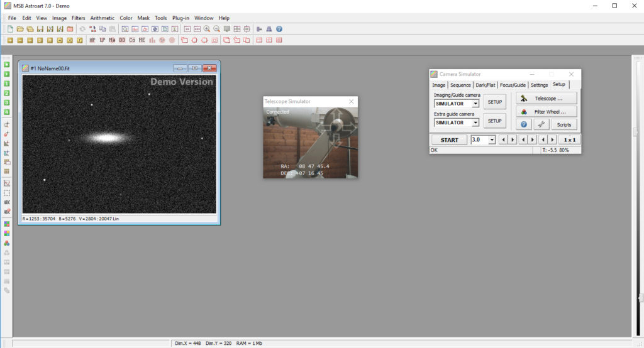Open the Imaging/Guide camera SIMULATOR dropdown
This screenshot has width=644, height=348.
point(475,104)
